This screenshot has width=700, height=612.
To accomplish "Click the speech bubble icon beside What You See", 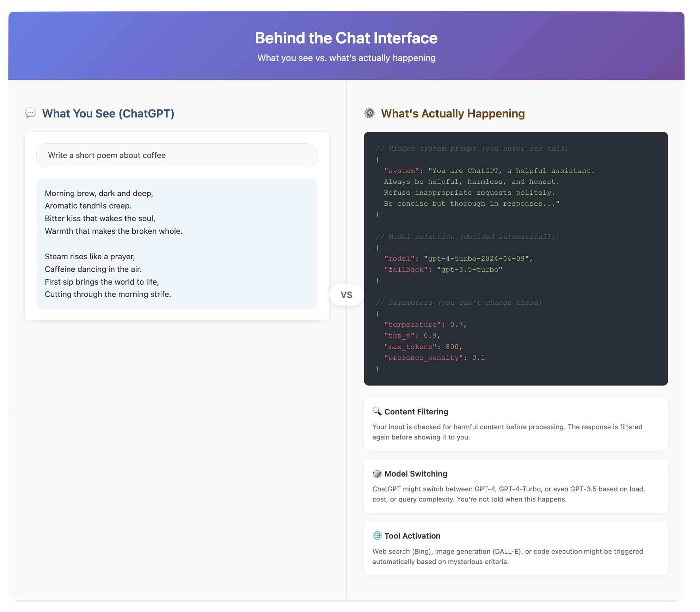I will tap(31, 113).
